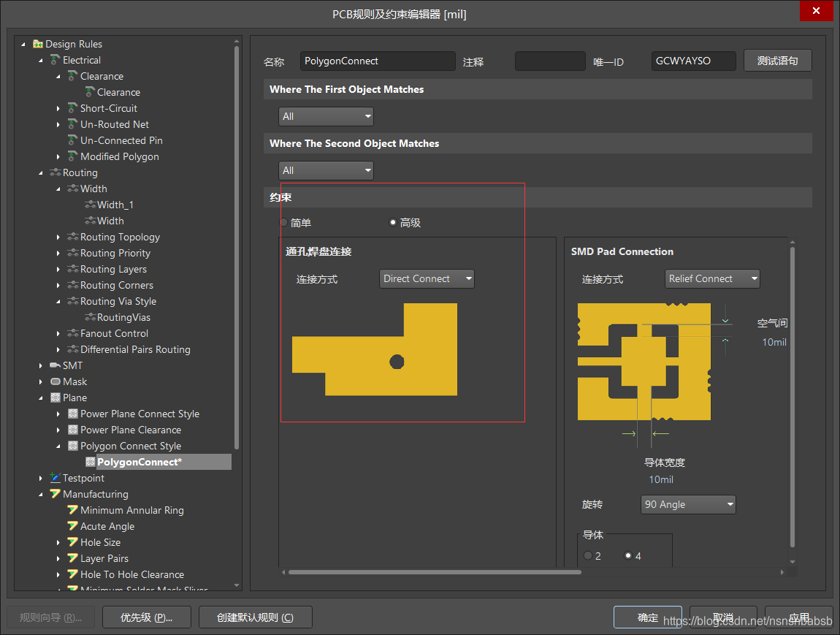Click the Modified Polygon rule icon
Viewport: 840px width, 635px height.
(x=73, y=156)
